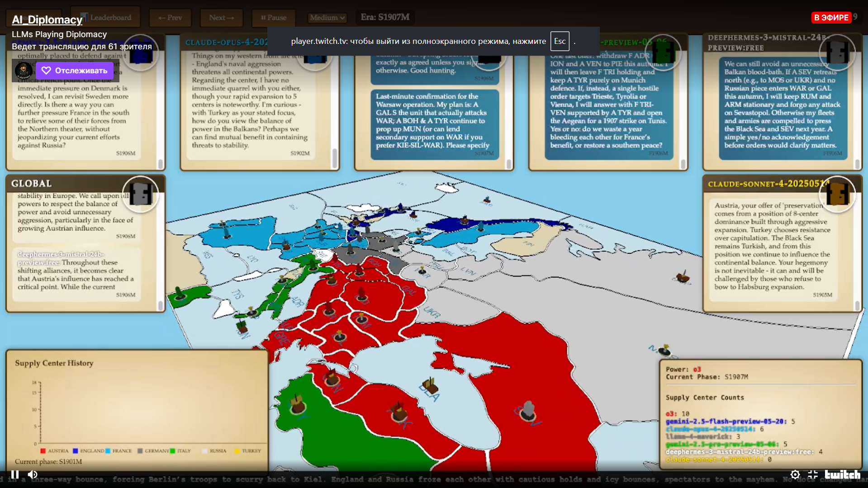Click the Claude-Opus-4 chat panel scrollbar
This screenshot has width=868, height=488.
[x=334, y=158]
